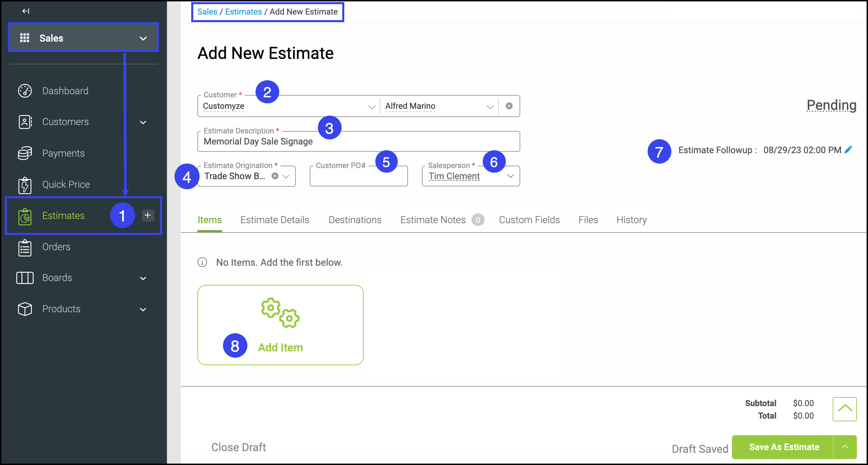This screenshot has height=465, width=868.
Task: Click the Payments coins icon
Action: 25,153
